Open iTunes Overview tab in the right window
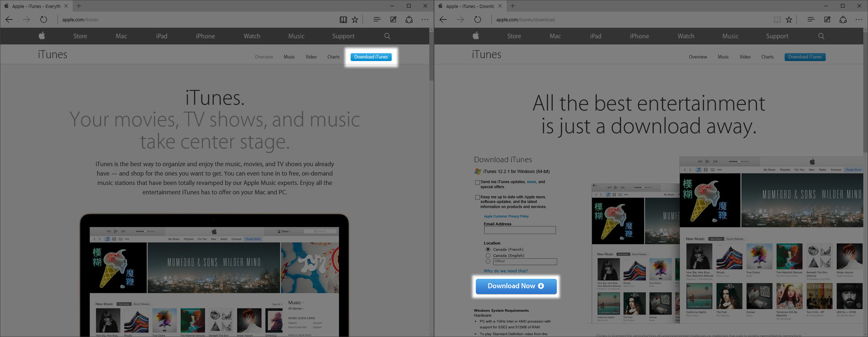868x337 pixels. click(698, 57)
